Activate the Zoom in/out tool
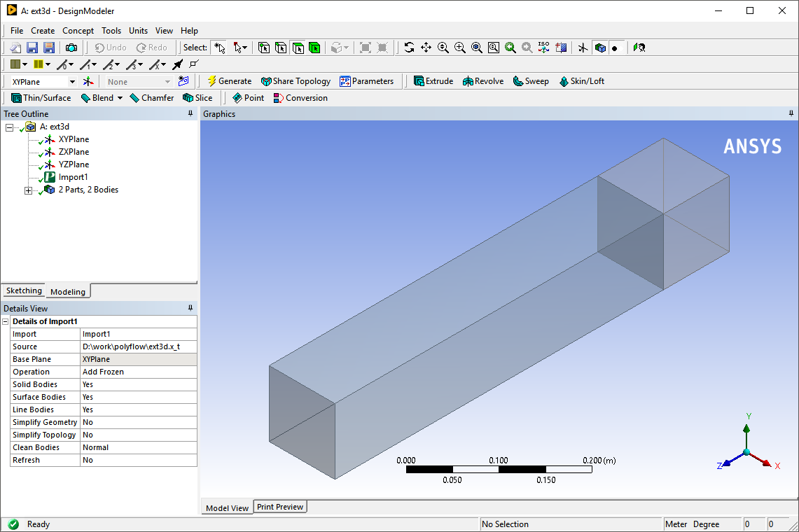Viewport: 799px width, 532px height. click(x=443, y=48)
